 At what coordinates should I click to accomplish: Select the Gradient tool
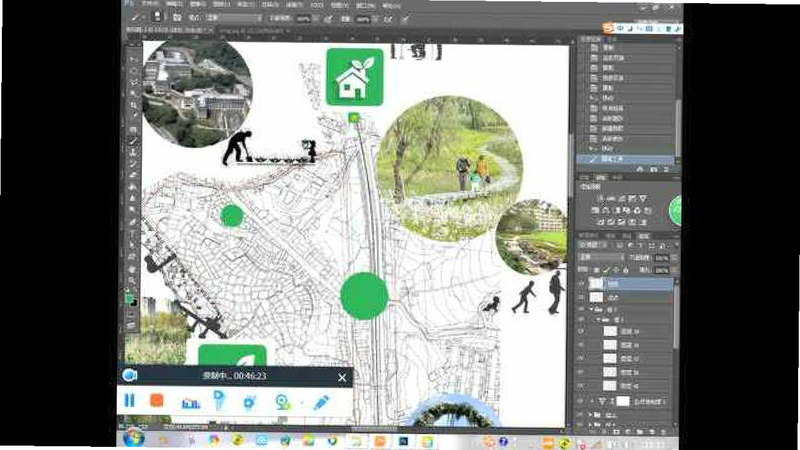click(134, 187)
